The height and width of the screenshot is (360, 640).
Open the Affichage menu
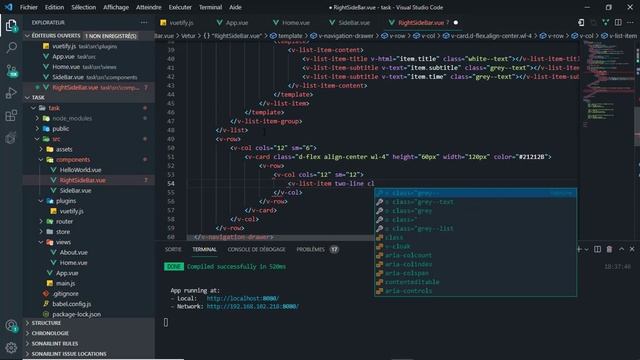(x=116, y=7)
